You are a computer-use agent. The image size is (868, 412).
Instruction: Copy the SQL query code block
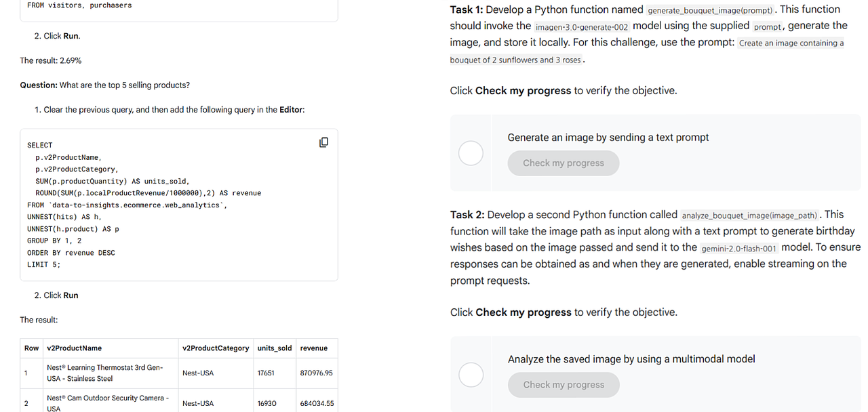323,142
